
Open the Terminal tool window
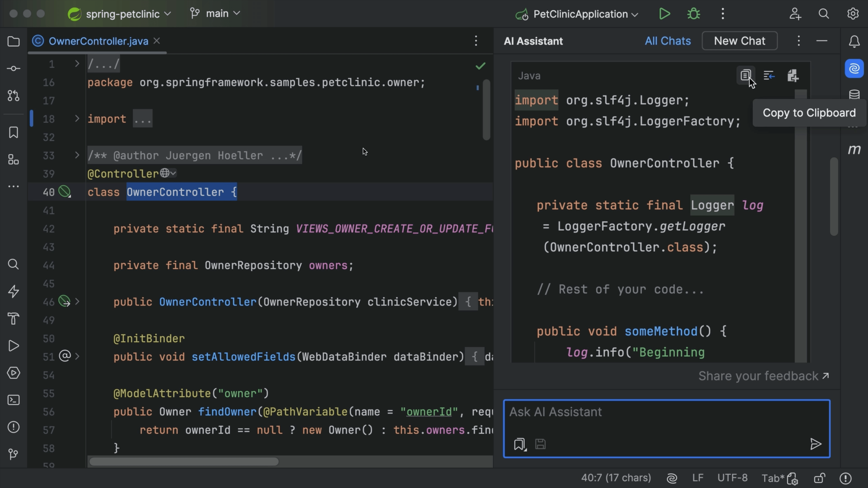[x=14, y=400]
